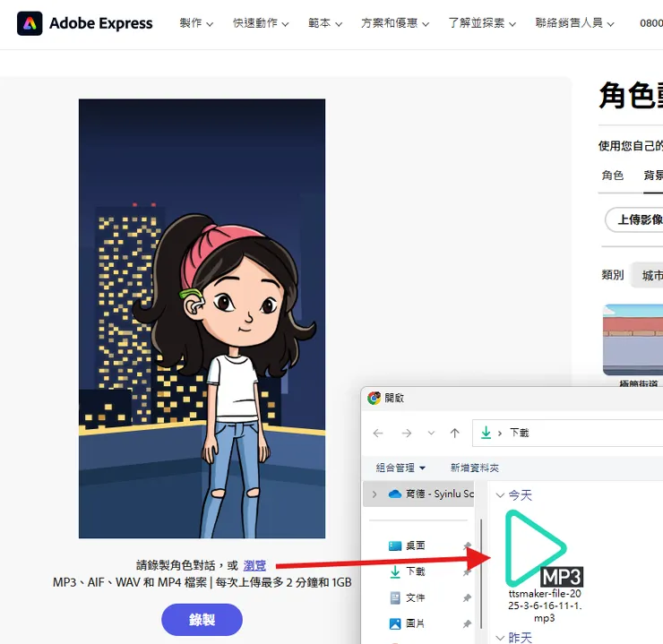Click the pin icon next to 文件

point(467,598)
